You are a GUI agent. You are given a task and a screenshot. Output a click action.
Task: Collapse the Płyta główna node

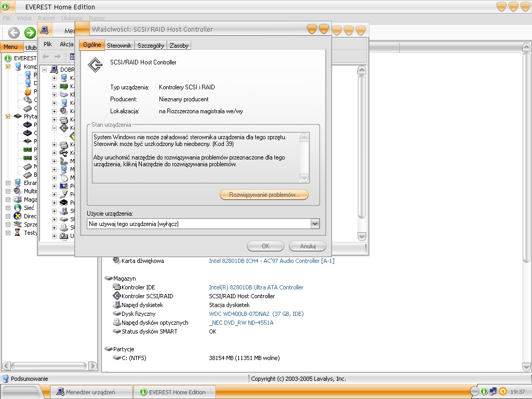pos(8,116)
